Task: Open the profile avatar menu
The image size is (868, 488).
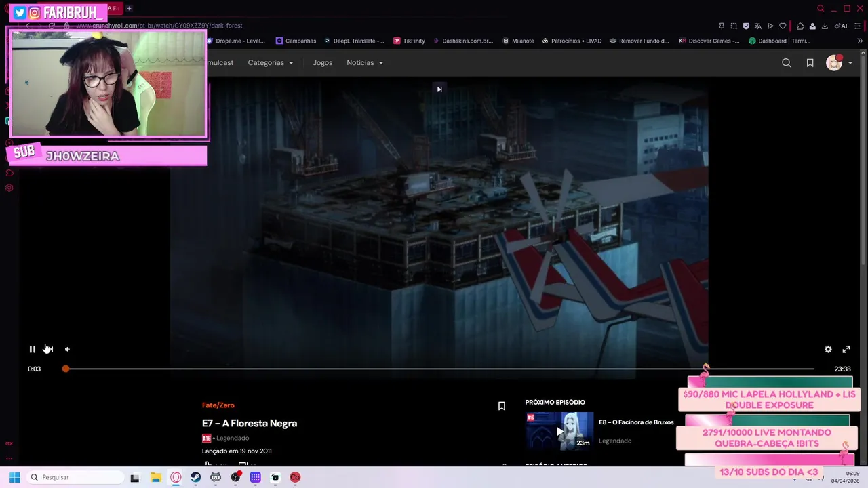Action: [839, 62]
